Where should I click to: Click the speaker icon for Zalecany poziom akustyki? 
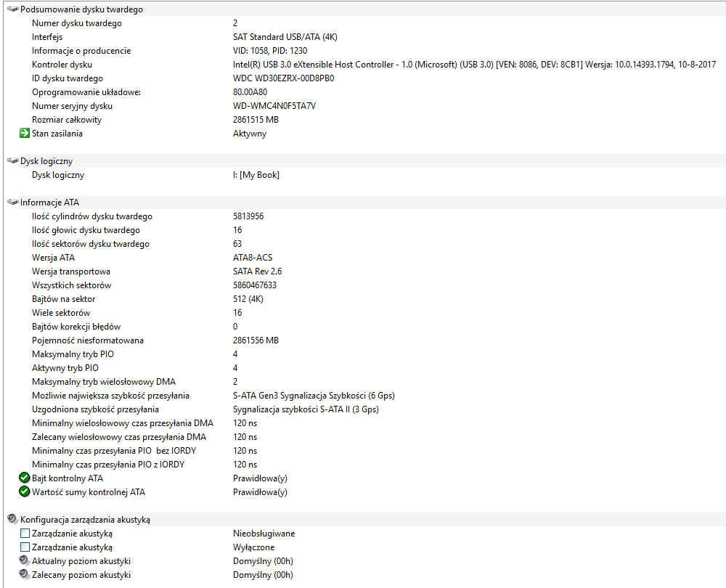tap(25, 575)
